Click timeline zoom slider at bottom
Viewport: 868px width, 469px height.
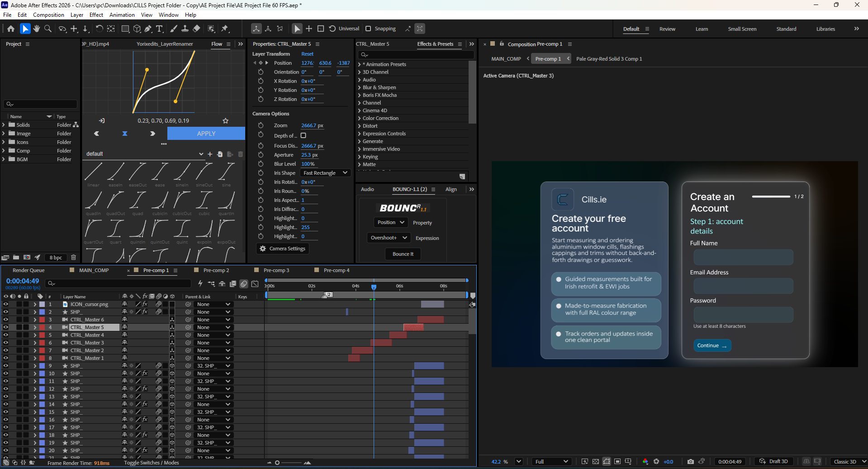(289, 463)
